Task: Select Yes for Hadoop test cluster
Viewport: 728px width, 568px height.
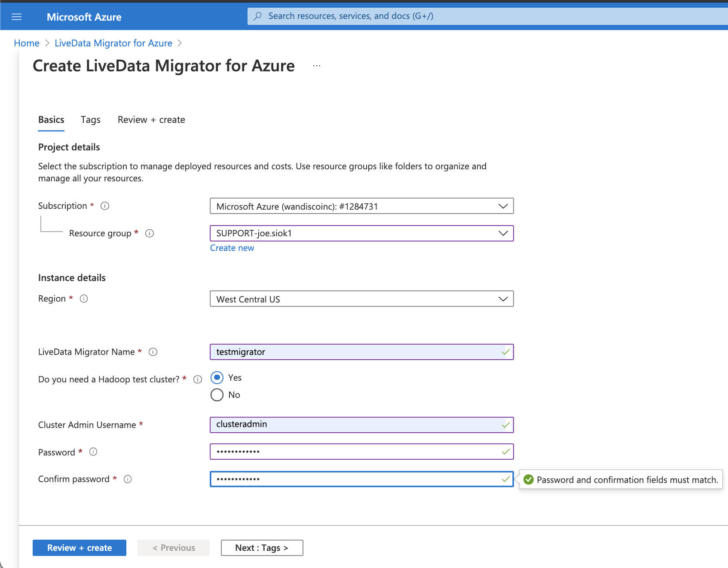Action: (x=217, y=377)
